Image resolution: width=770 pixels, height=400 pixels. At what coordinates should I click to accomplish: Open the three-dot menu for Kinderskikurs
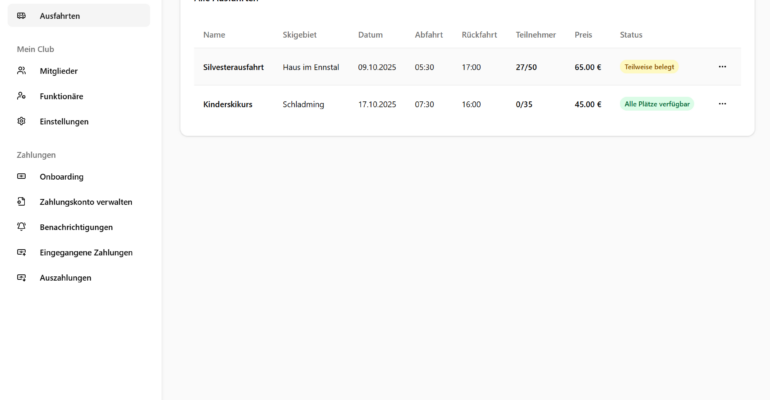point(722,104)
